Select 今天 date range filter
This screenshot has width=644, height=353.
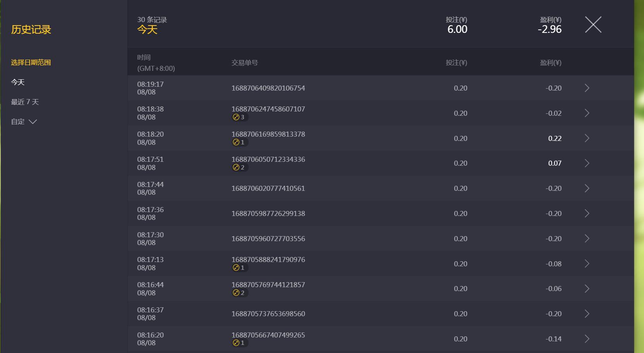pyautogui.click(x=18, y=82)
